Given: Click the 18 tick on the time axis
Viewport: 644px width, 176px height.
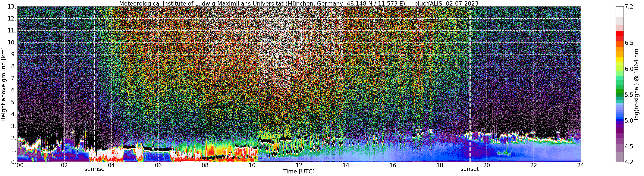Looking at the screenshot, I should [440, 165].
